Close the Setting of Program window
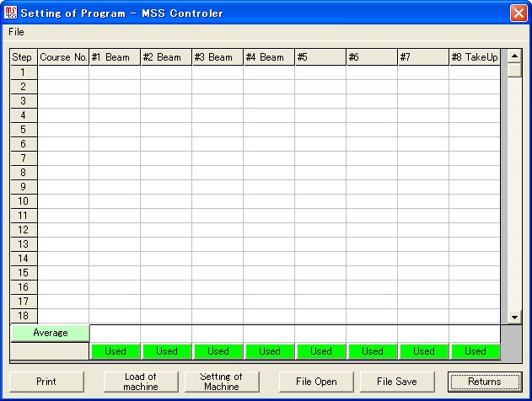 pyautogui.click(x=518, y=13)
